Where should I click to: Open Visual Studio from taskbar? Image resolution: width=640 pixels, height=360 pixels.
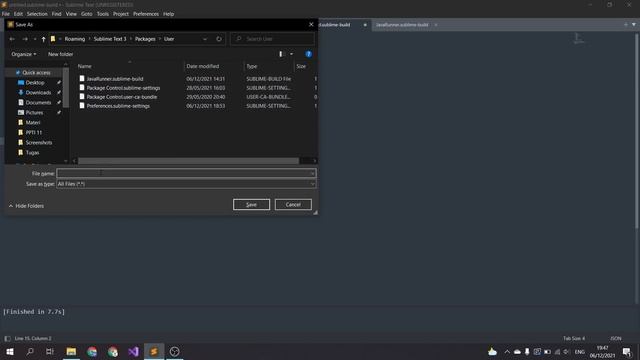[133, 351]
